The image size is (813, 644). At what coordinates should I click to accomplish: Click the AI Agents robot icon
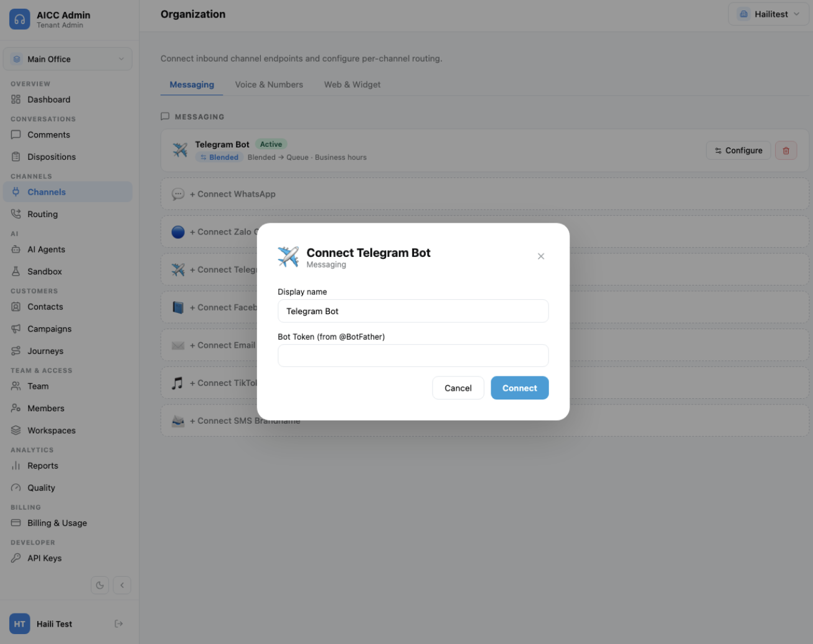click(x=16, y=250)
